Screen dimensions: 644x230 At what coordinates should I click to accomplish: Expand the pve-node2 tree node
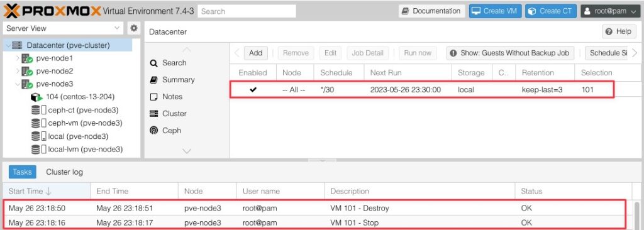tap(18, 71)
